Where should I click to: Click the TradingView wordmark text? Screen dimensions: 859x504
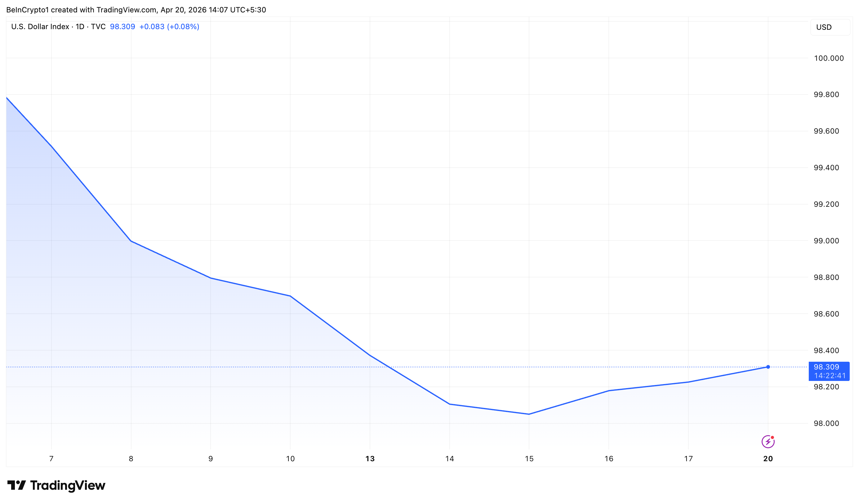coord(68,485)
